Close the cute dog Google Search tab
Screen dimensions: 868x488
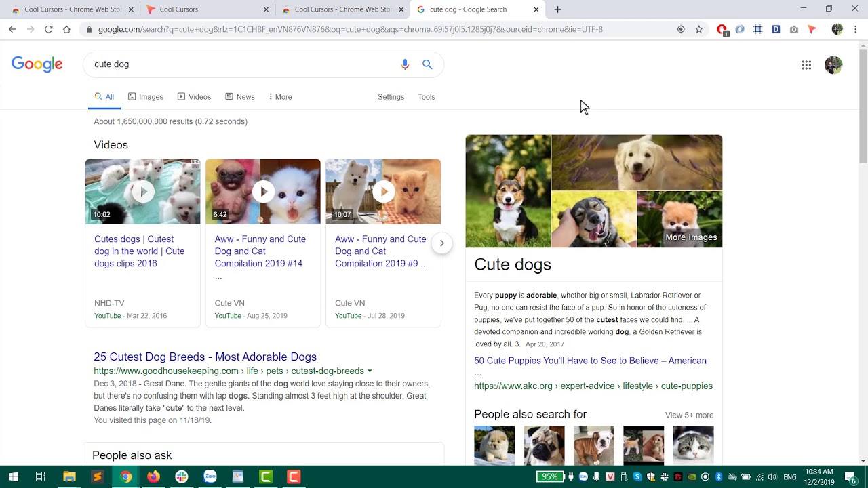pyautogui.click(x=536, y=9)
